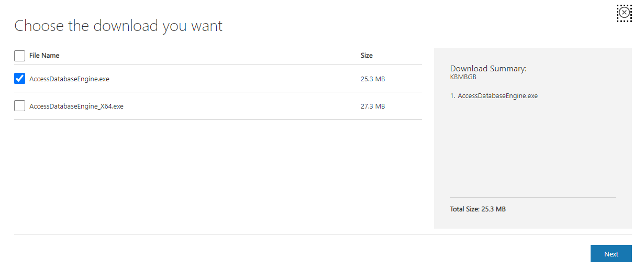This screenshot has width=644, height=268.
Task: Click the 25.3 MB size value
Action: (373, 79)
